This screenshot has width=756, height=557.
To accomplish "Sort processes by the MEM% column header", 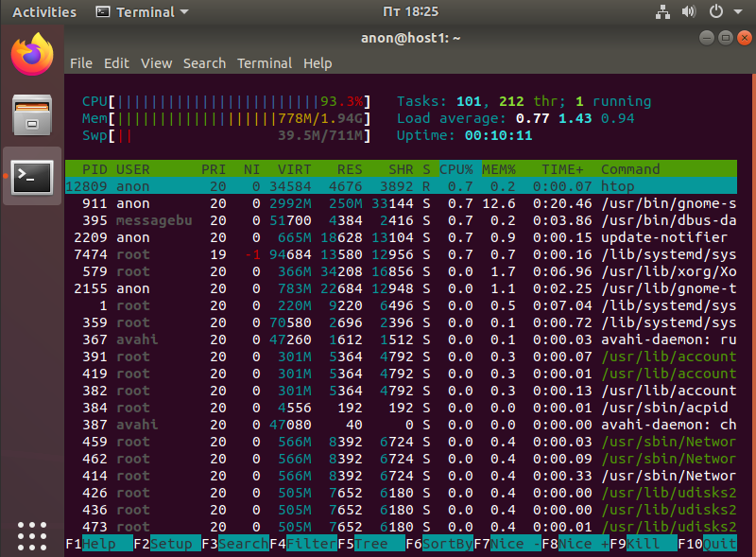I will click(501, 169).
